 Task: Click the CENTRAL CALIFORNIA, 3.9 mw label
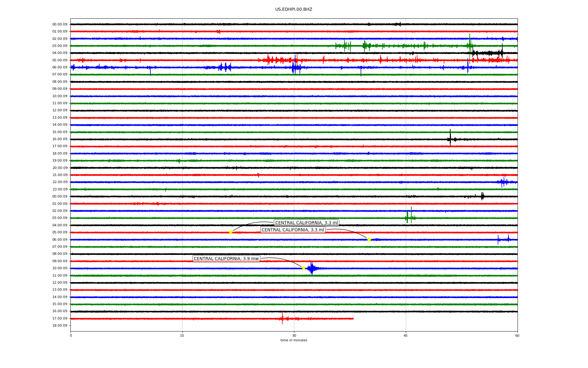click(x=226, y=259)
